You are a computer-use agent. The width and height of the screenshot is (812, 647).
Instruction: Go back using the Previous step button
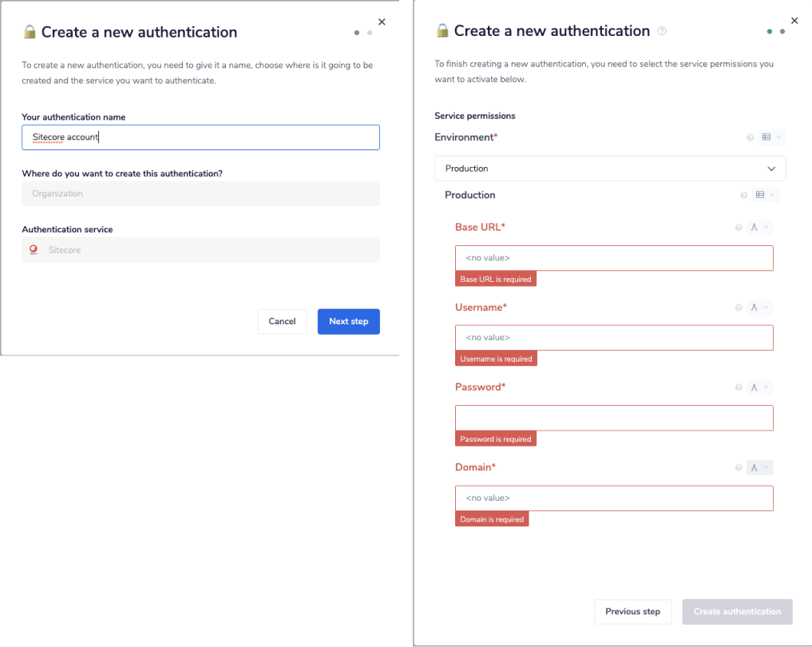[632, 611]
